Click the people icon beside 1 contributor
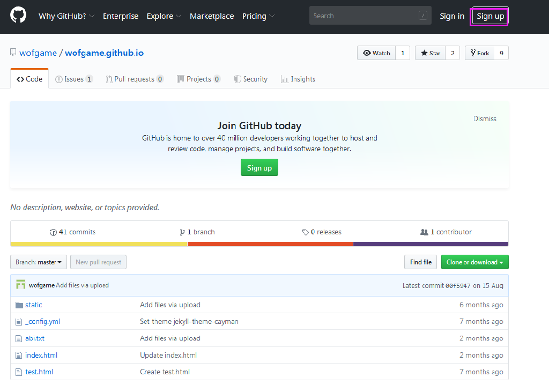This screenshot has height=392, width=549. pyautogui.click(x=424, y=232)
